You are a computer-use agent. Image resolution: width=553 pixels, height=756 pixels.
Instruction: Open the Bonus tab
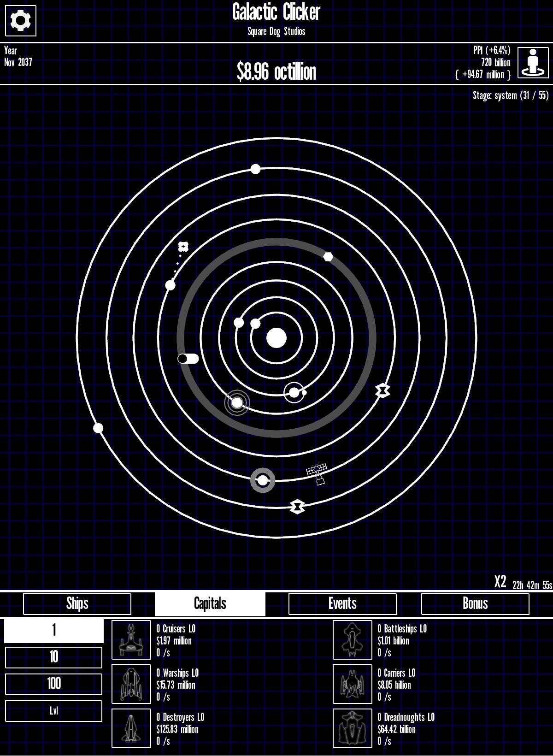pyautogui.click(x=475, y=604)
